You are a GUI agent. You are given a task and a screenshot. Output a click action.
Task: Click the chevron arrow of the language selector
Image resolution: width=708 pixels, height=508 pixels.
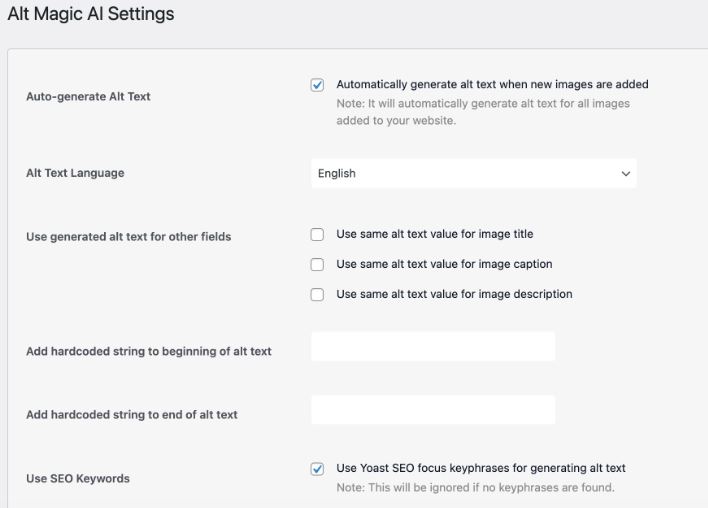click(625, 173)
